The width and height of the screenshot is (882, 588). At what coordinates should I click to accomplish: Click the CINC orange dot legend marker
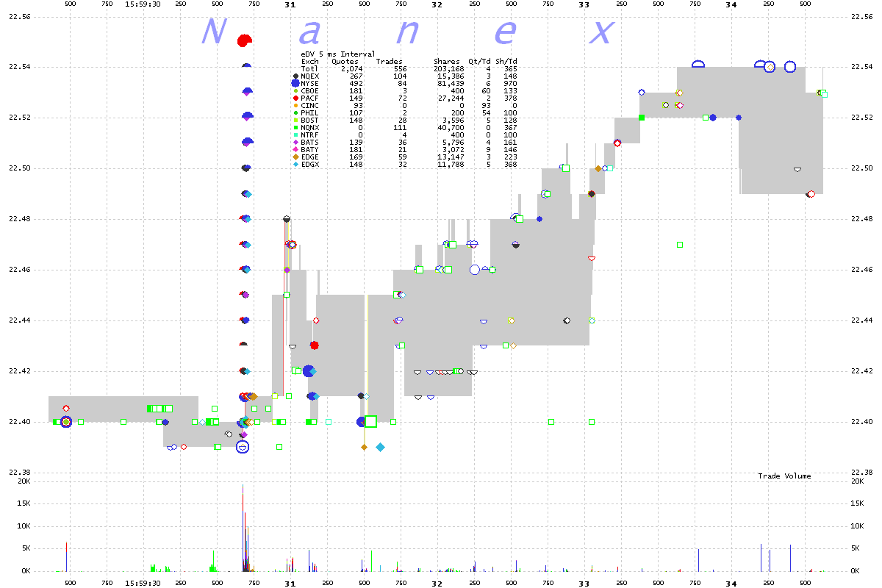pyautogui.click(x=295, y=105)
